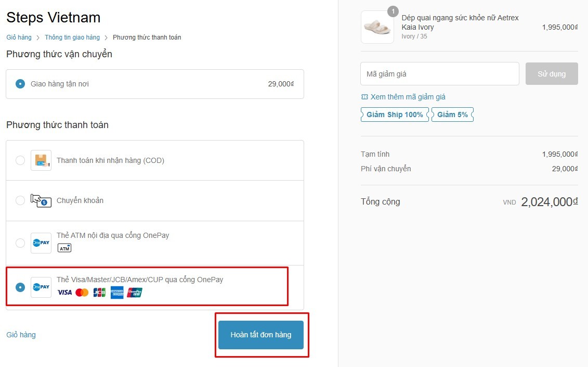Select the Chuyển khoản radio button
The image size is (588, 367).
20,200
